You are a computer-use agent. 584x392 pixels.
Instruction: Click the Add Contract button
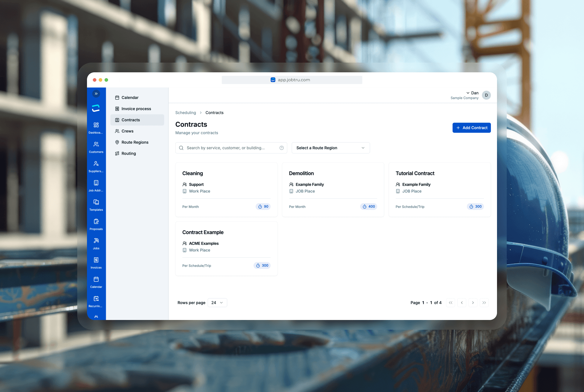click(471, 128)
